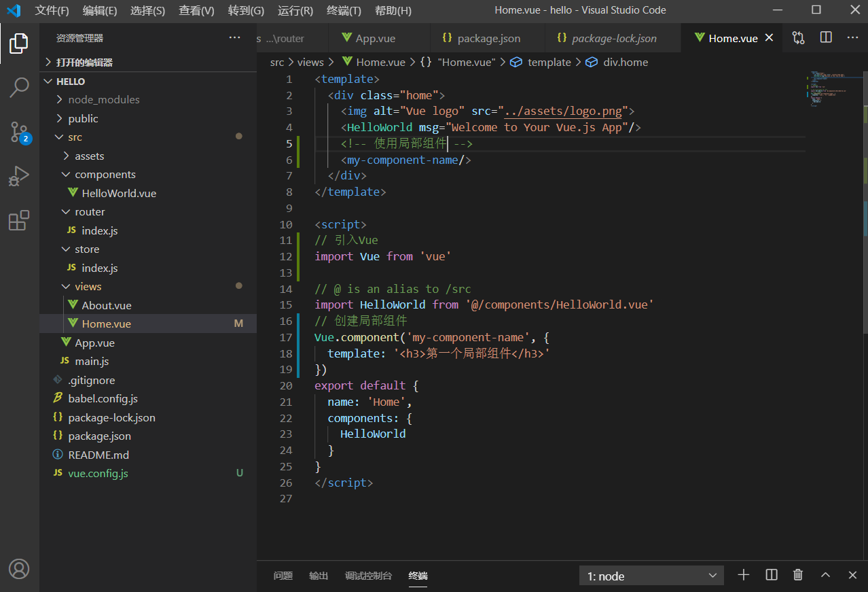Click the git icon beside .gitignore
Screen dimensions: 868x592
pos(58,380)
